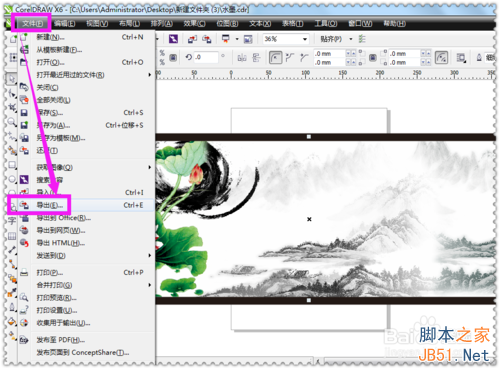Select the Ellipse tool in the toolbox
Viewport: 500px width, 369px height.
click(x=12, y=179)
